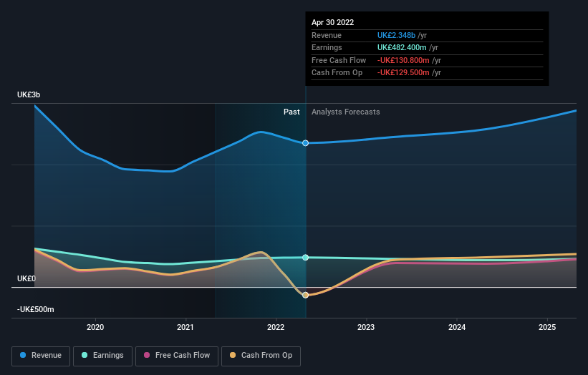
Task: Click the Analysts Forecasts label
Action: (346, 112)
